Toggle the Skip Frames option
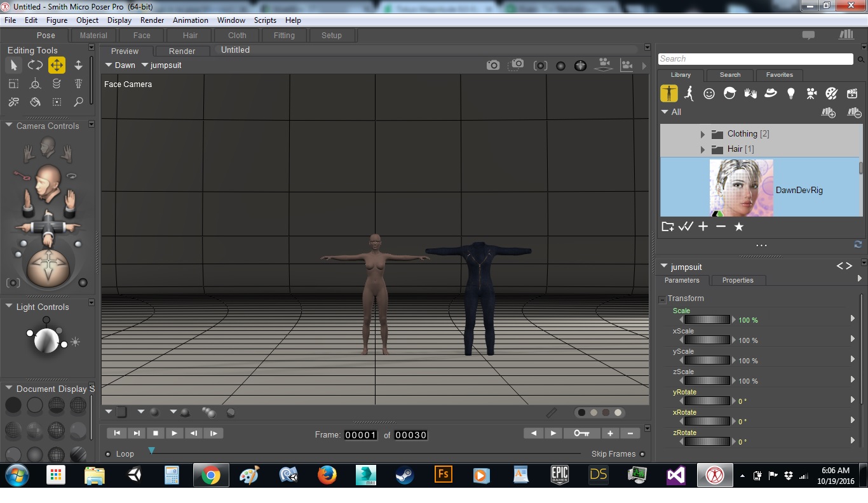This screenshot has height=503, width=868. tap(642, 454)
